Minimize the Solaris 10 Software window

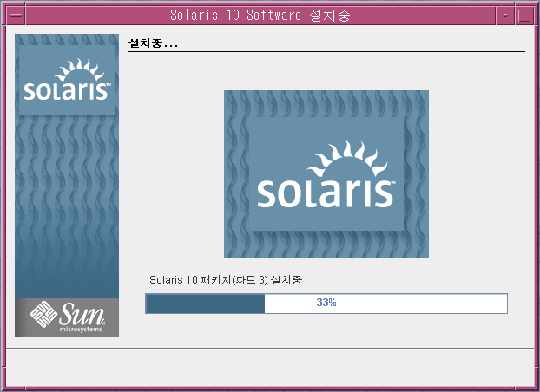(x=505, y=16)
